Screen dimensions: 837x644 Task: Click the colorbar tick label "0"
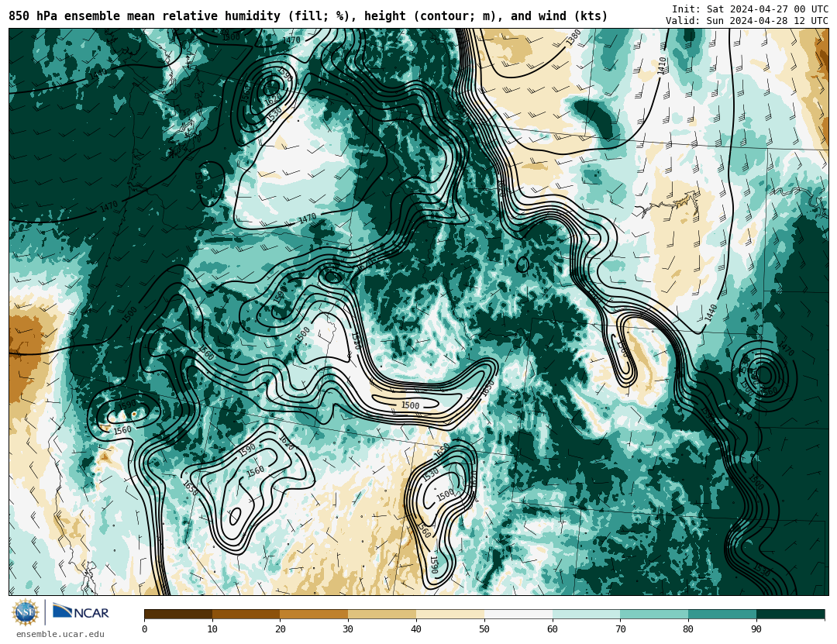(x=145, y=629)
